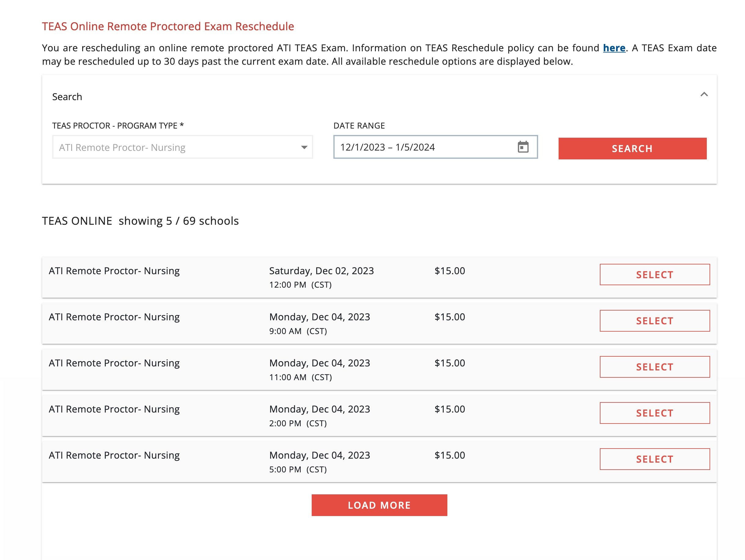Collapse the Search panel chevron
The width and height of the screenshot is (745, 560).
(x=704, y=95)
